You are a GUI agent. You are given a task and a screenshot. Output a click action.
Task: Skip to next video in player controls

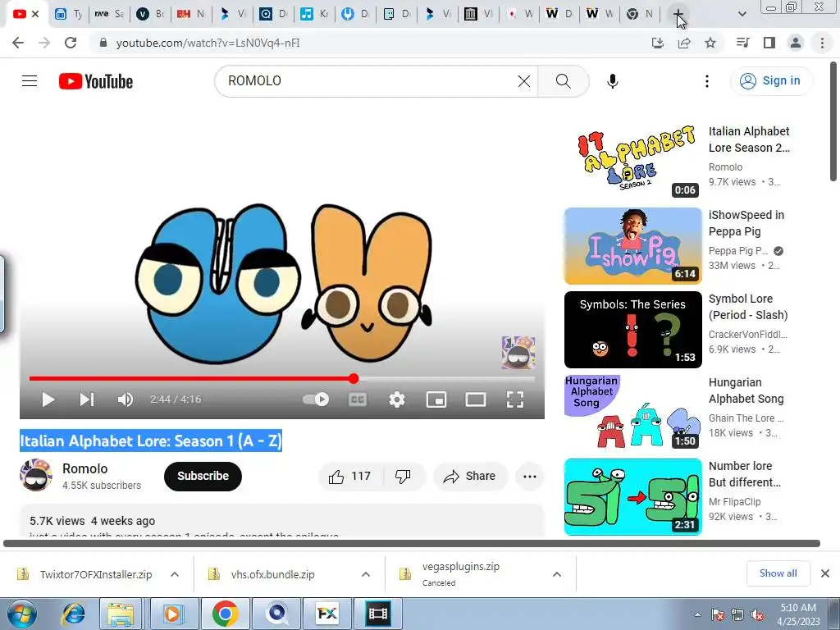click(x=87, y=399)
